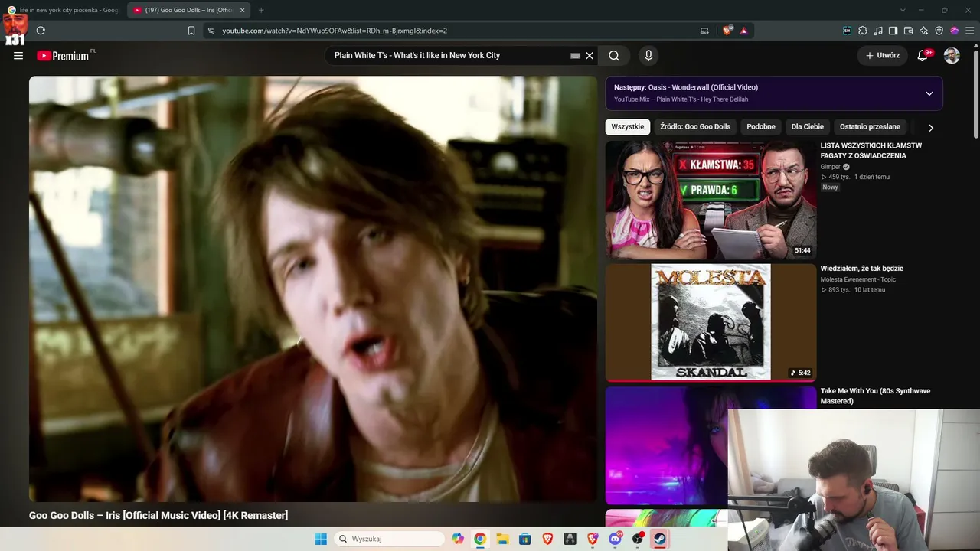Open the Brave VPN shield icon
This screenshot has height=551, width=980.
tap(939, 31)
